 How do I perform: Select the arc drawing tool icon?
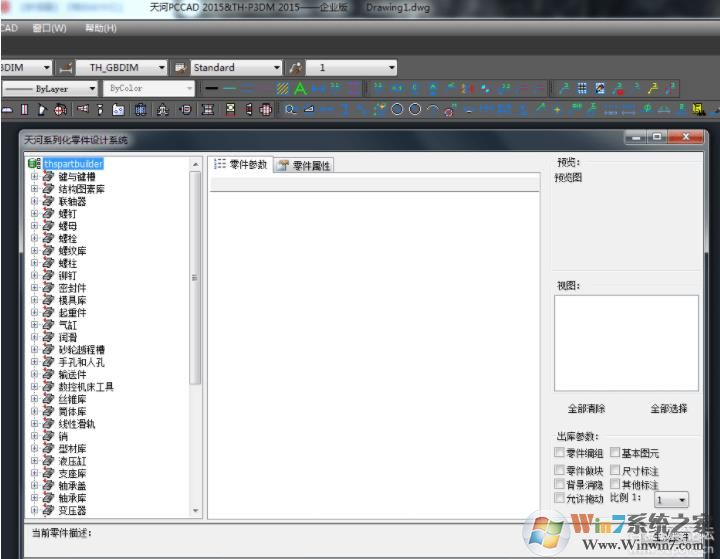click(x=432, y=110)
